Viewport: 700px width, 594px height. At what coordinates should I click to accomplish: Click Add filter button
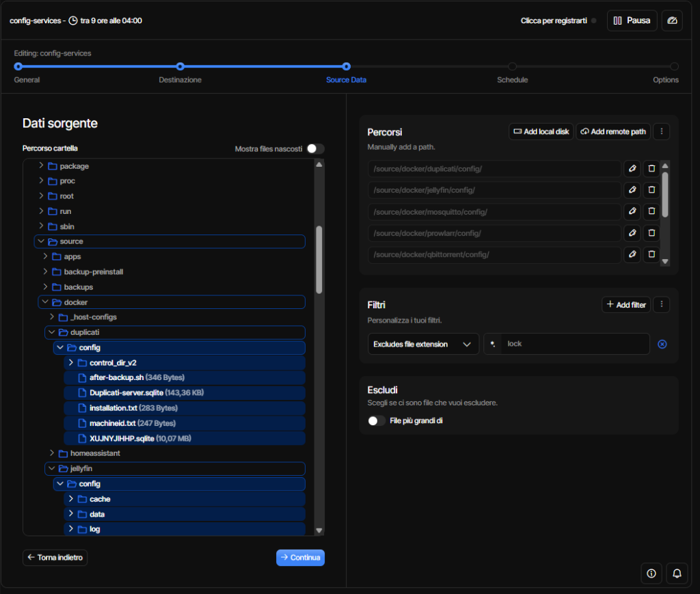click(626, 305)
